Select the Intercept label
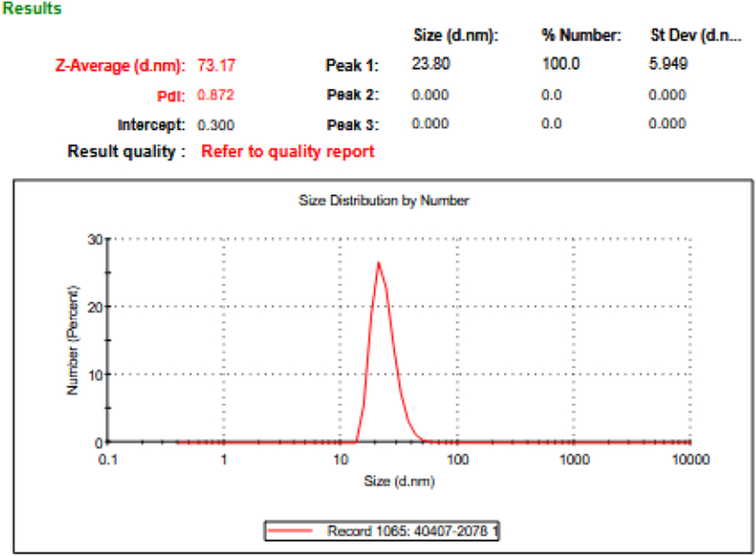This screenshot has height=556, width=756. coord(151,125)
